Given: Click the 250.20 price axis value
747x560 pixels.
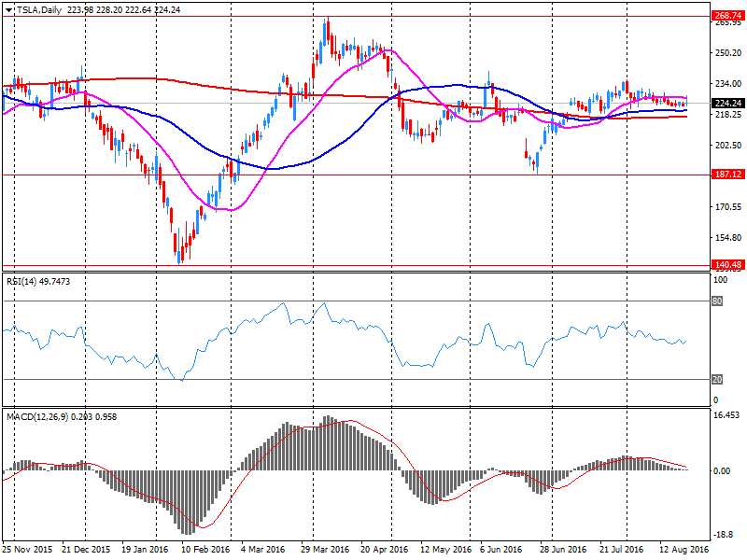Looking at the screenshot, I should click(x=728, y=53).
